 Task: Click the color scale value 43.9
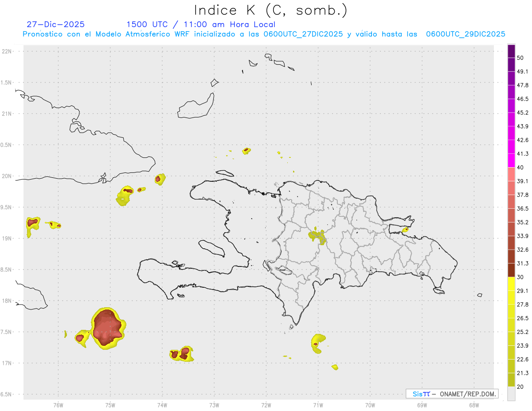pos(523,126)
